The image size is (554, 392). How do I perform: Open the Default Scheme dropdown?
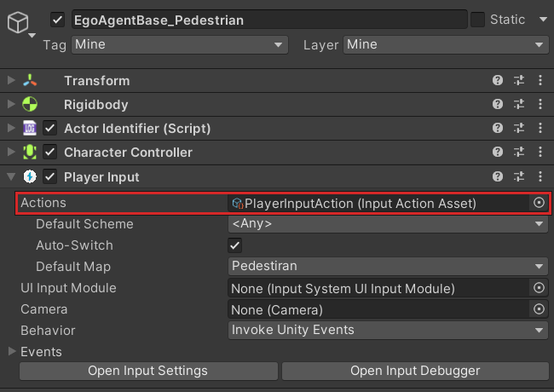pyautogui.click(x=388, y=224)
